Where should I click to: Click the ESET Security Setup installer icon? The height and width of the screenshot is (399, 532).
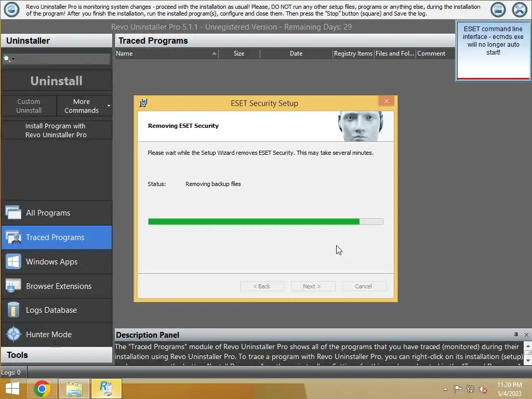click(x=143, y=103)
